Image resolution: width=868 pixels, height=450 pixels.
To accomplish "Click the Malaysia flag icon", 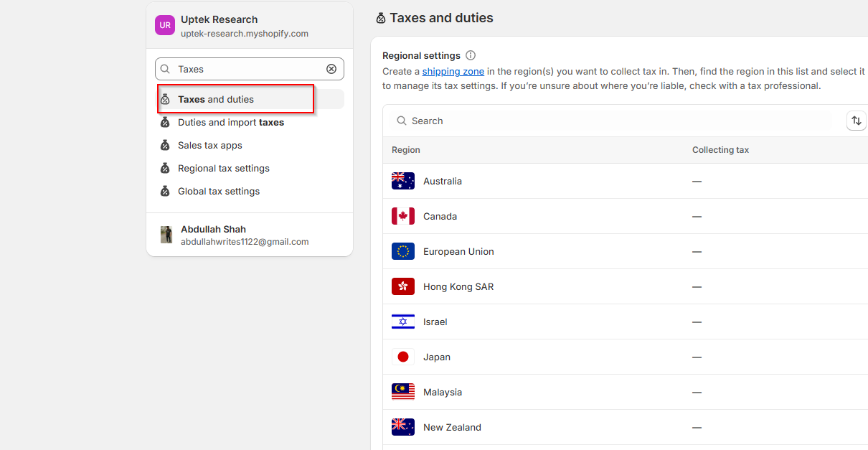I will [x=403, y=392].
